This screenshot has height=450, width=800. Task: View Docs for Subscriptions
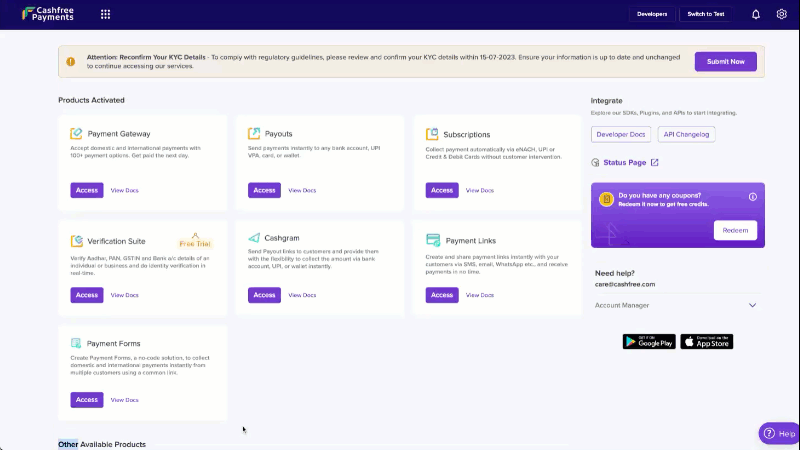click(480, 190)
